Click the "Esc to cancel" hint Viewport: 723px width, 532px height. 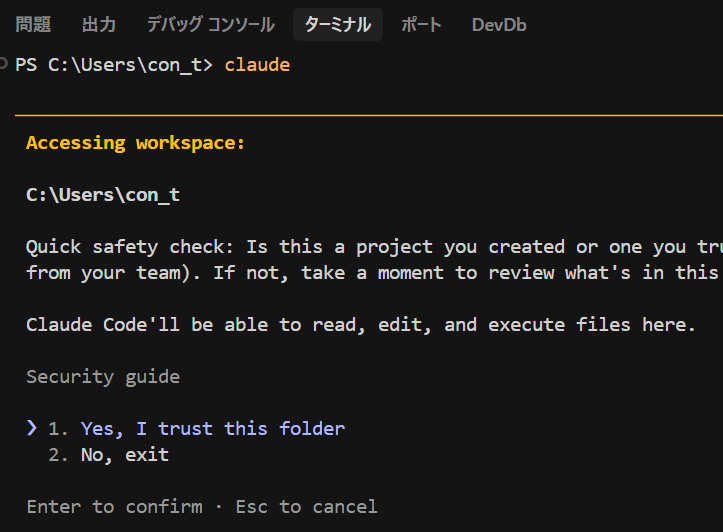(x=306, y=506)
